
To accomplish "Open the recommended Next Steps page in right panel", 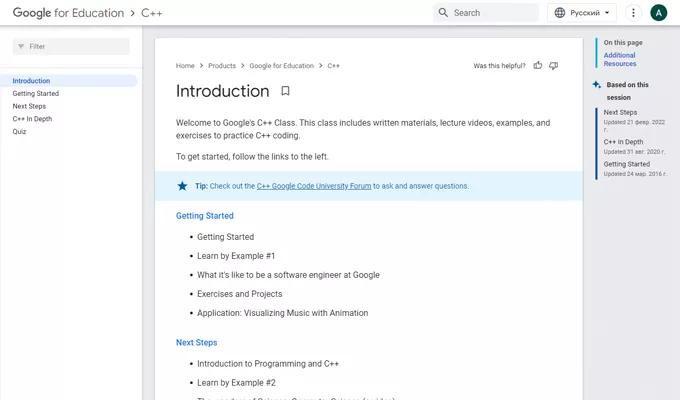I will (x=620, y=112).
